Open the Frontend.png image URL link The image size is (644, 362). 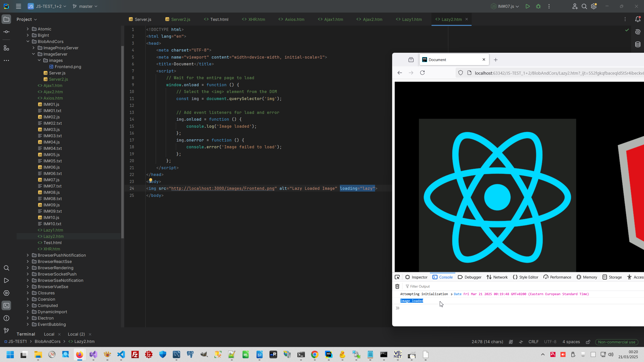click(223, 189)
